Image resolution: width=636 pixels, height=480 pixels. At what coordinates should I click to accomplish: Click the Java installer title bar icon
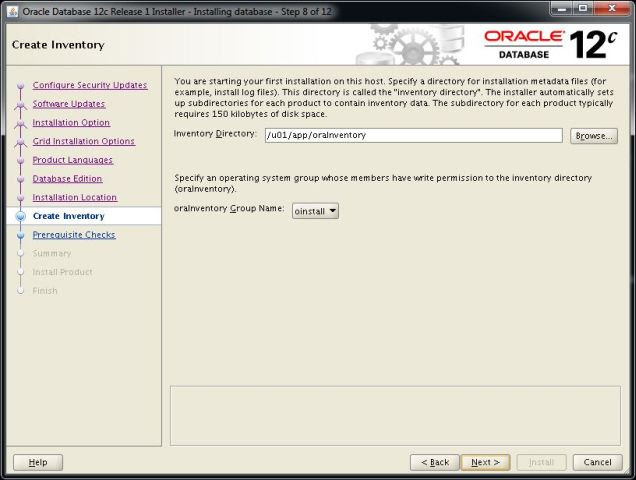click(13, 11)
